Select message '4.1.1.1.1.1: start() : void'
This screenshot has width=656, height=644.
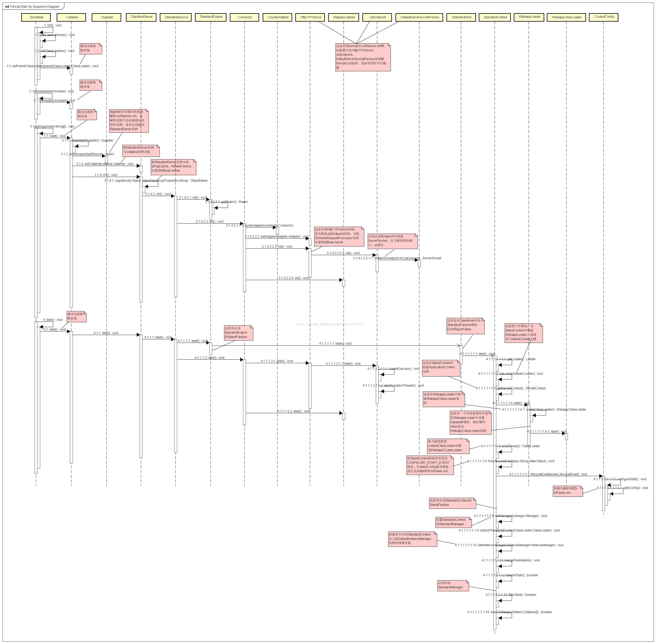click(x=335, y=344)
